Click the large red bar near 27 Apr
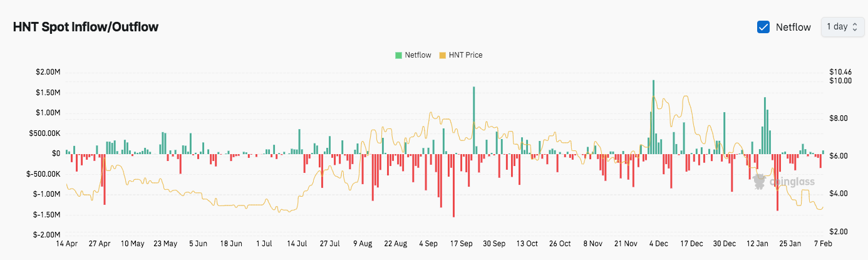Screen dimensions: 868x260 coord(105,179)
